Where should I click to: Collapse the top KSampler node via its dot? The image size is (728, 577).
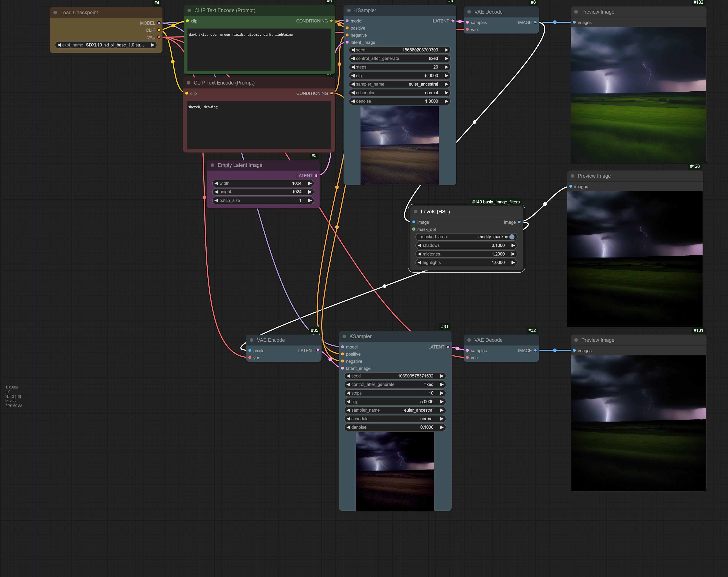349,10
